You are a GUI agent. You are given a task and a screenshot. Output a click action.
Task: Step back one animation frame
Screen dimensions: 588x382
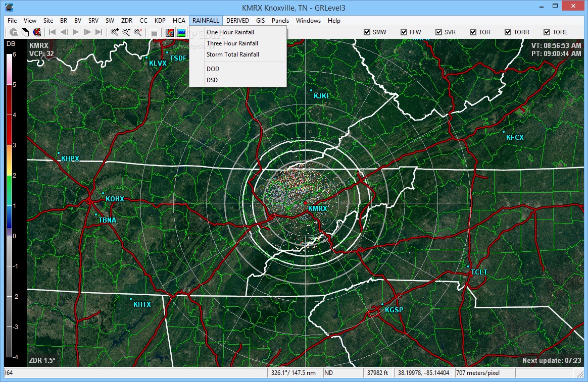(x=64, y=32)
